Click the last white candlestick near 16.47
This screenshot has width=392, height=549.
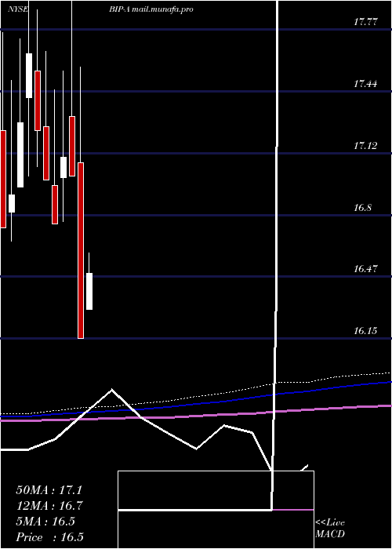tap(89, 291)
